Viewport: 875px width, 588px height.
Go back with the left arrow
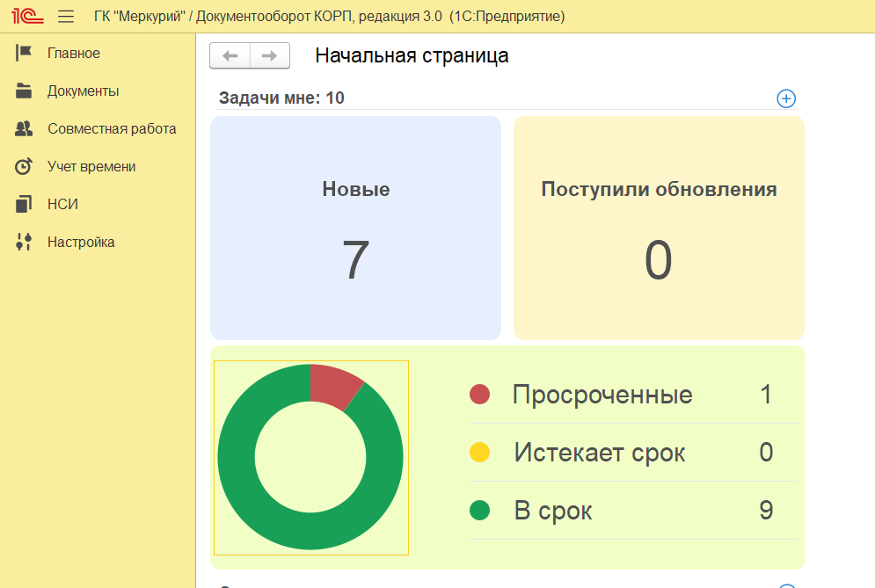point(230,56)
